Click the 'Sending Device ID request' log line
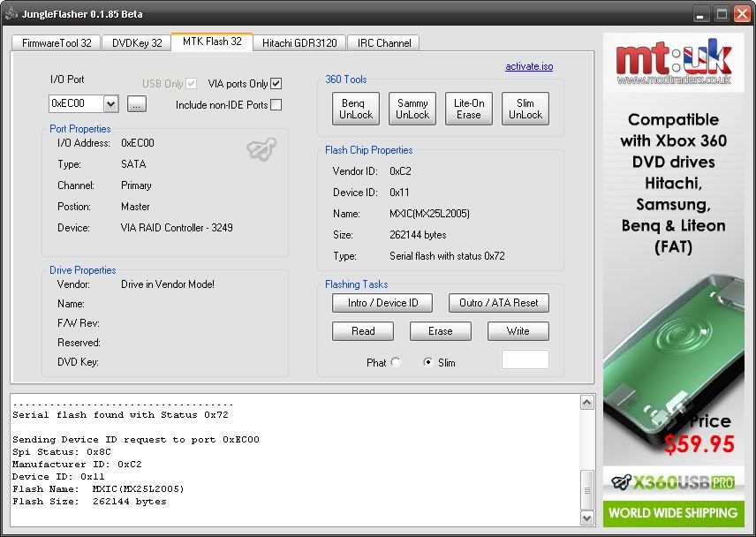This screenshot has width=756, height=537. 136,440
